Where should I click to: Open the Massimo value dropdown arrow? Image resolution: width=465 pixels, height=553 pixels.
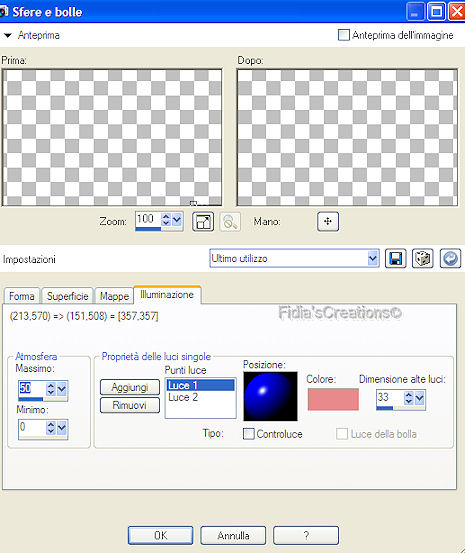62,389
